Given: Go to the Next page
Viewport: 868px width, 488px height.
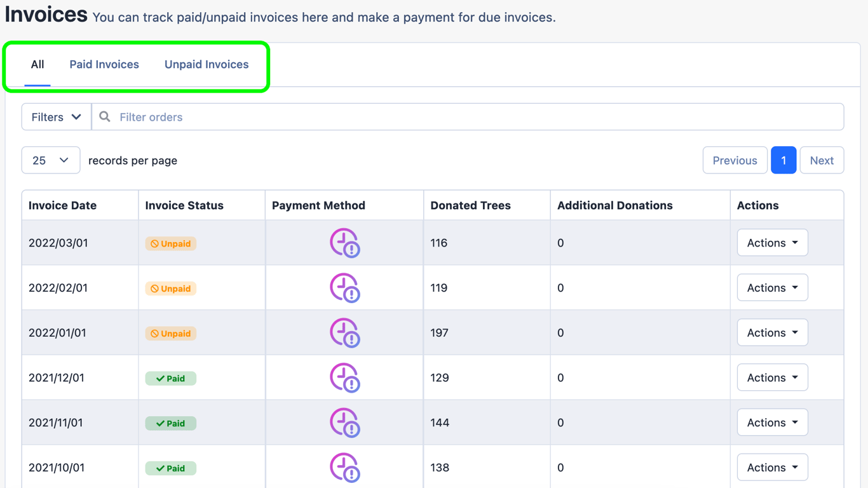Looking at the screenshot, I should click(x=822, y=160).
